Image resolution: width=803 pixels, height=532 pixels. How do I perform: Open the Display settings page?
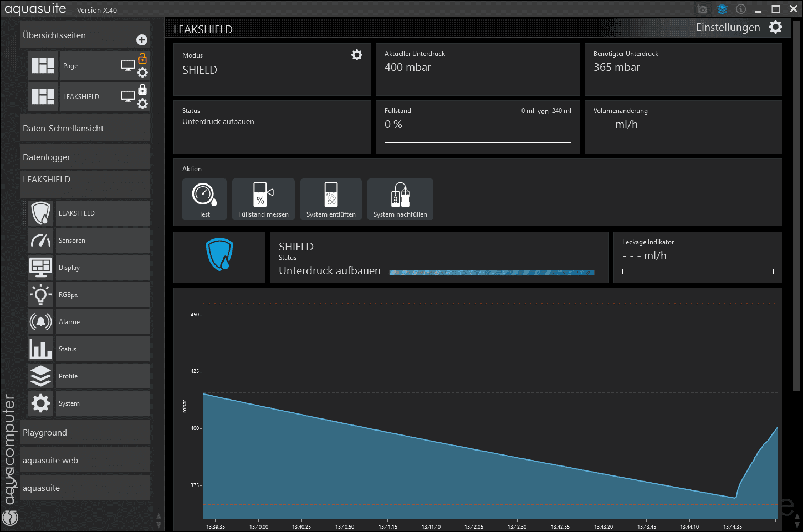coord(41,267)
